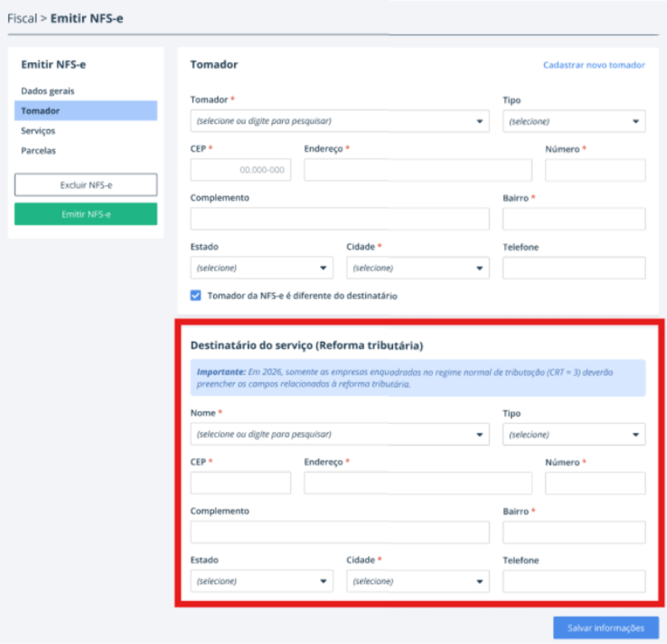Uncheck Tomador da NFS-e é diferente do destinatário
The width and height of the screenshot is (667, 644).
pyautogui.click(x=195, y=295)
